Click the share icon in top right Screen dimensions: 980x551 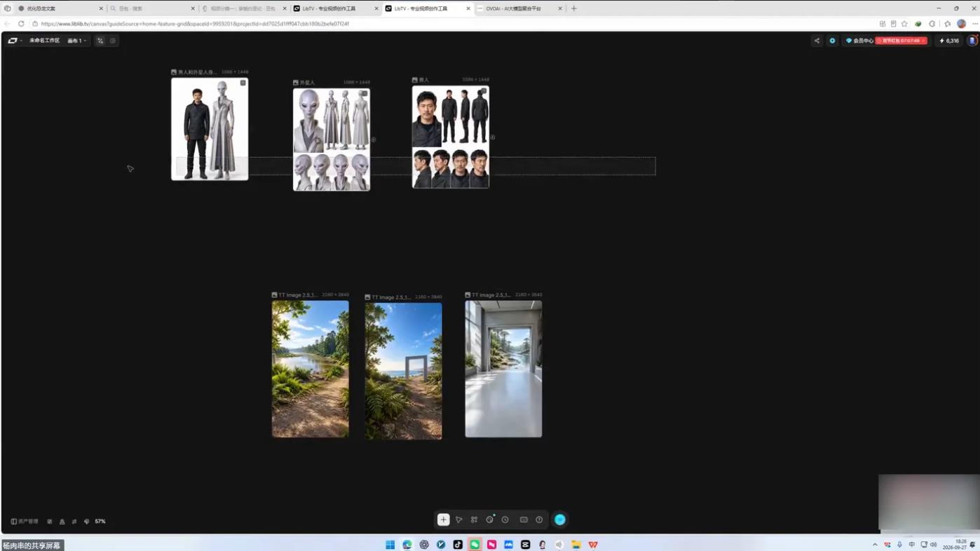(x=817, y=41)
